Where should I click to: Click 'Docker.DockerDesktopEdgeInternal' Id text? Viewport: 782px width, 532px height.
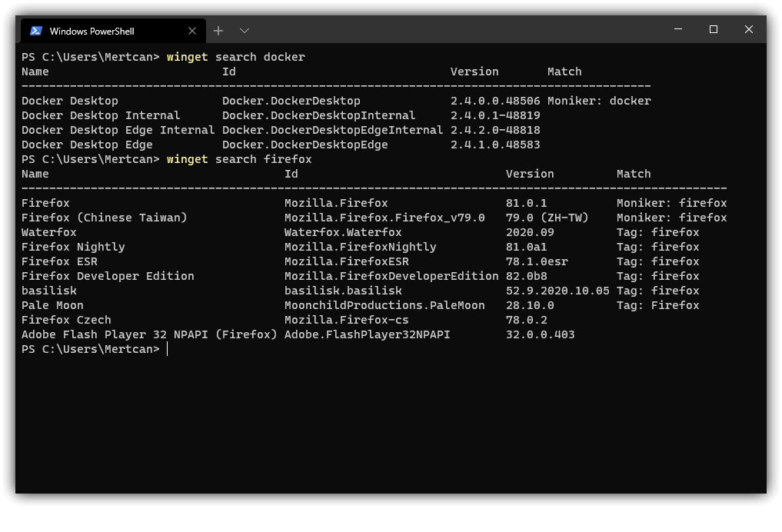[x=333, y=130]
